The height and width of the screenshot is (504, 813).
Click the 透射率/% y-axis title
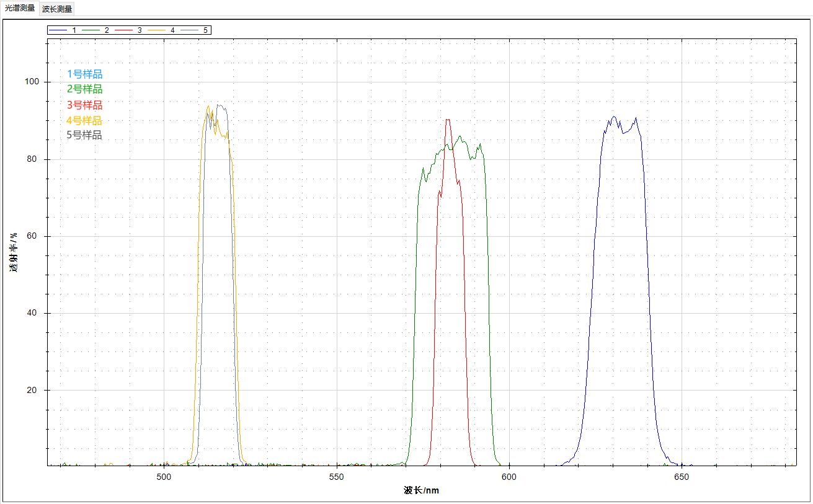click(x=13, y=252)
